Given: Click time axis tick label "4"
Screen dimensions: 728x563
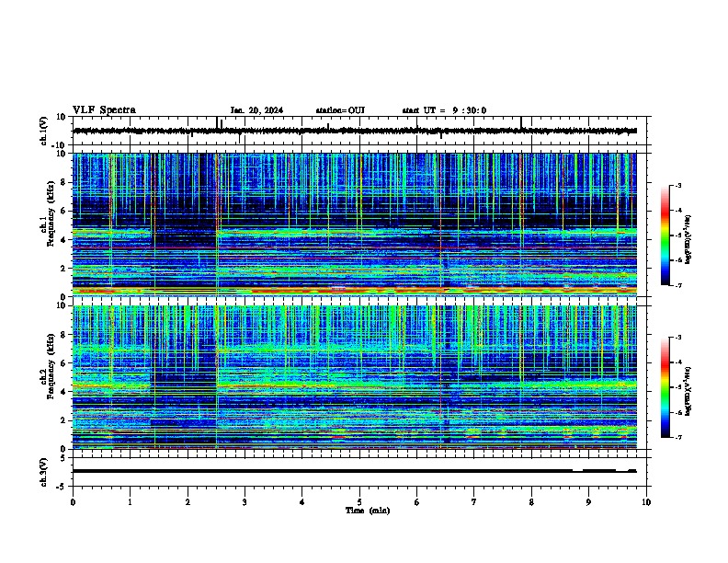Looking at the screenshot, I should (x=302, y=502).
